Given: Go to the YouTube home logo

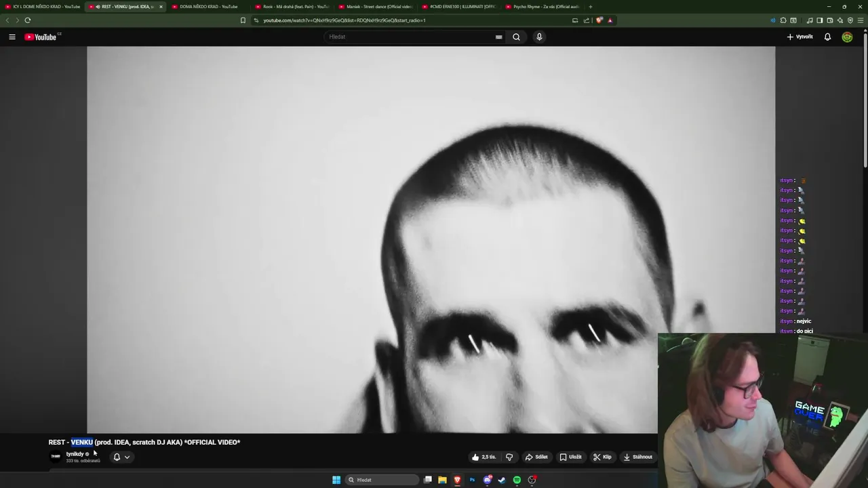Looking at the screenshot, I should [42, 37].
